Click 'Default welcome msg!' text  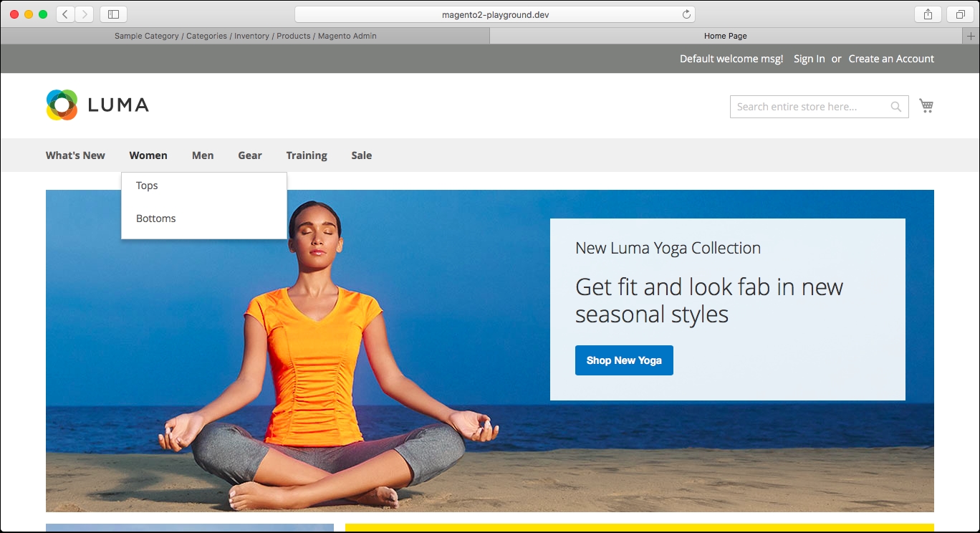(x=731, y=59)
